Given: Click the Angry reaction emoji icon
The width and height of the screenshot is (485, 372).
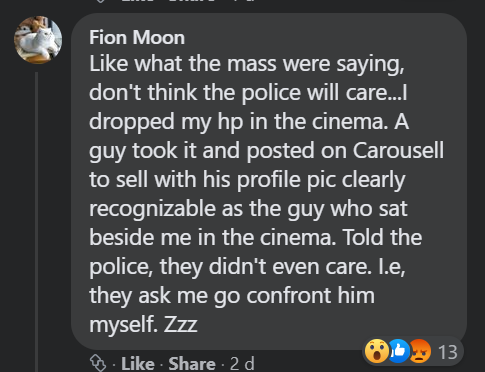Looking at the screenshot, I should pyautogui.click(x=420, y=351).
